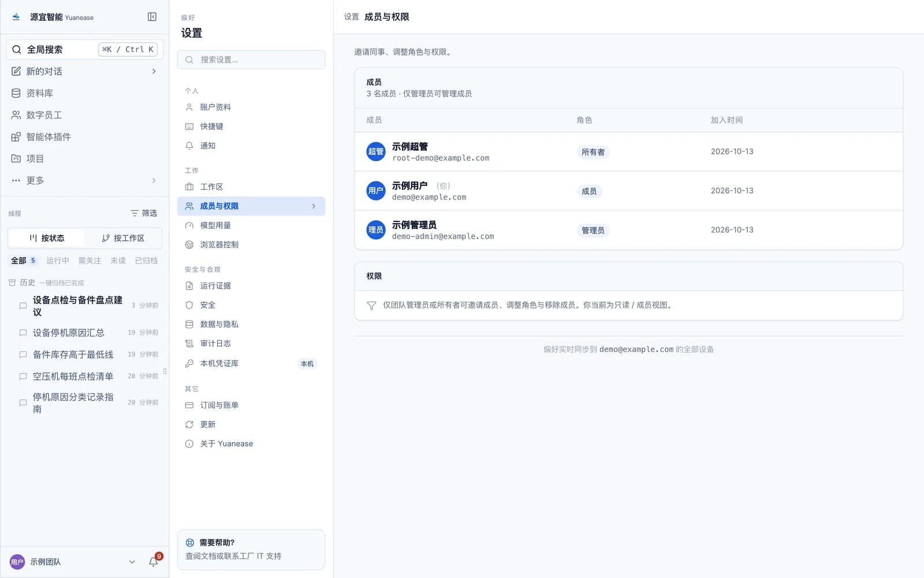Switch to 按工作区 grouping
Image resolution: width=924 pixels, height=578 pixels.
point(122,238)
